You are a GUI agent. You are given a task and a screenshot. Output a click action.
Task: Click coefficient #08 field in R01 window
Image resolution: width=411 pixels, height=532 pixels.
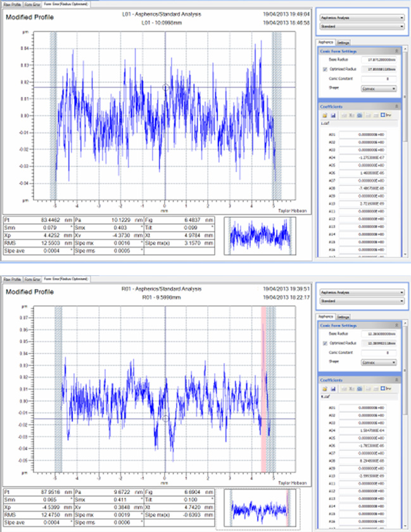click(362, 461)
